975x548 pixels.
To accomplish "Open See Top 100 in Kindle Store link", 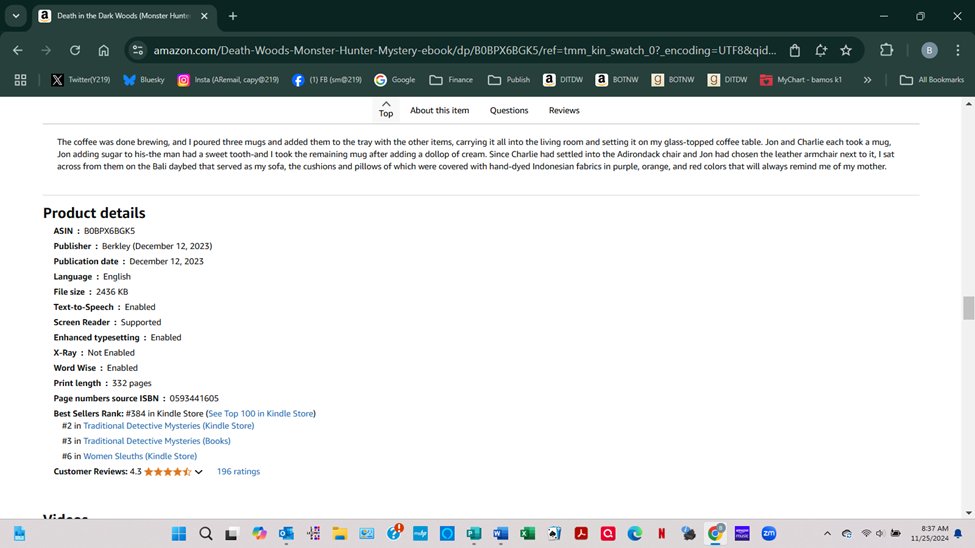I will coord(261,414).
